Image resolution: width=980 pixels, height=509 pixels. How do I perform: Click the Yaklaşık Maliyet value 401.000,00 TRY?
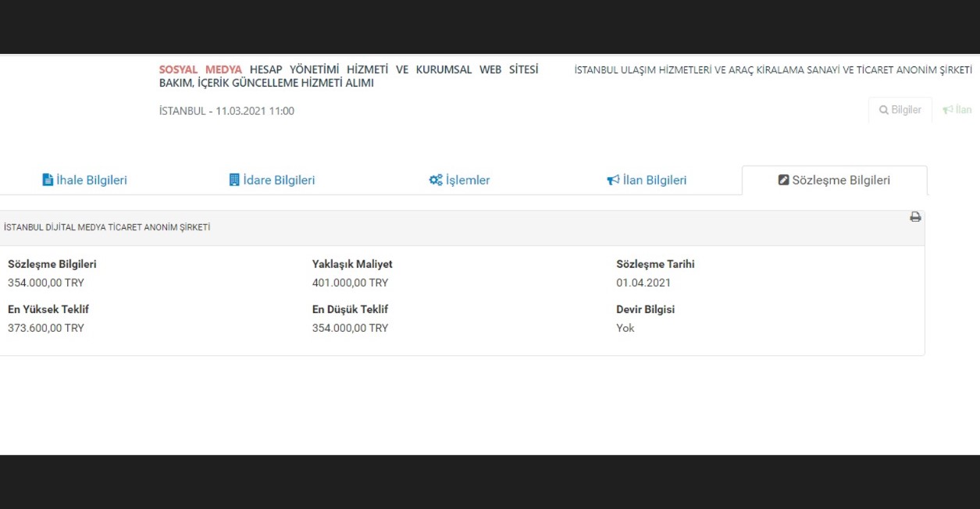click(350, 283)
